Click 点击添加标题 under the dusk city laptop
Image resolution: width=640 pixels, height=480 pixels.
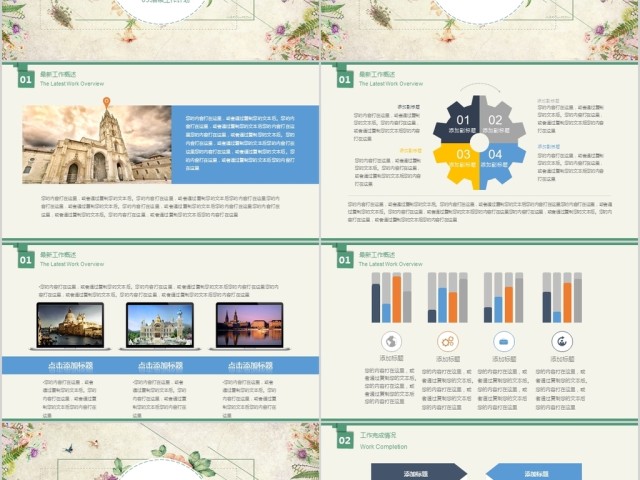[250, 366]
